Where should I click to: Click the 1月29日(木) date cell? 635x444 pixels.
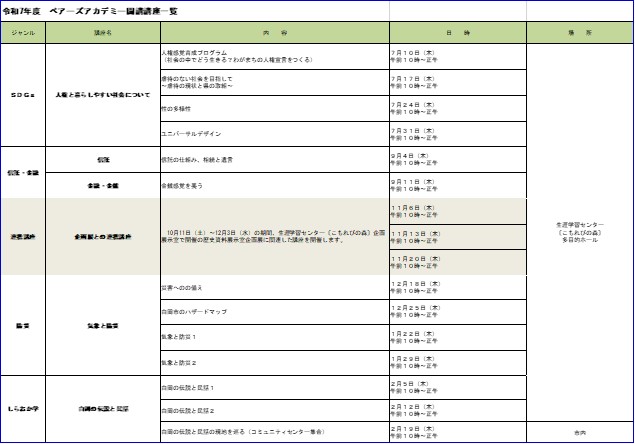click(x=458, y=363)
